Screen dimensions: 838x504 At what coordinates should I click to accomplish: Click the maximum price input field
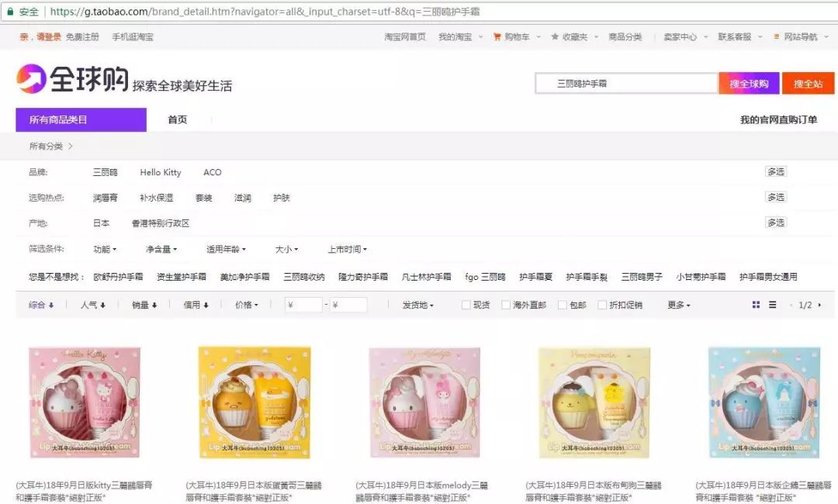[x=348, y=305]
